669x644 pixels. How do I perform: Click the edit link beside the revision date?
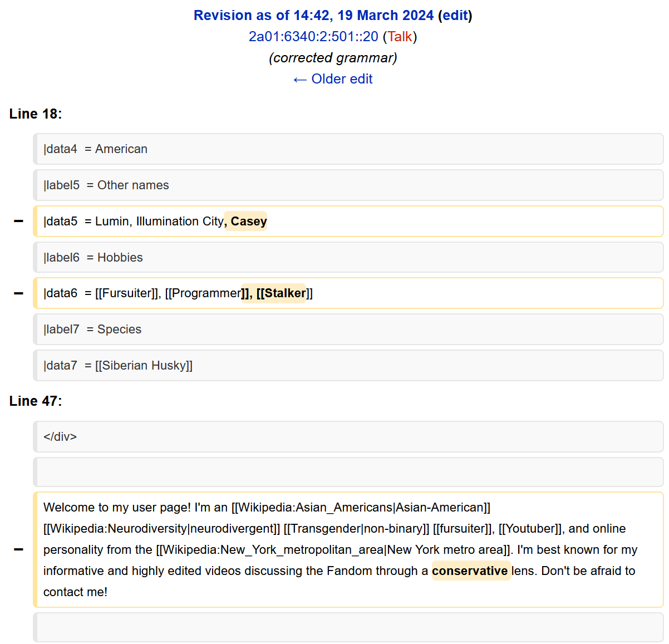[x=455, y=16]
